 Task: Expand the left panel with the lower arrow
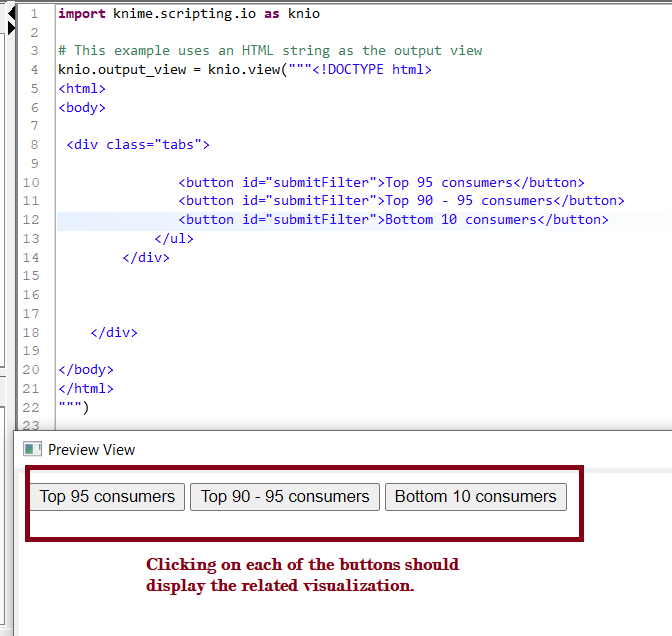click(x=12, y=28)
